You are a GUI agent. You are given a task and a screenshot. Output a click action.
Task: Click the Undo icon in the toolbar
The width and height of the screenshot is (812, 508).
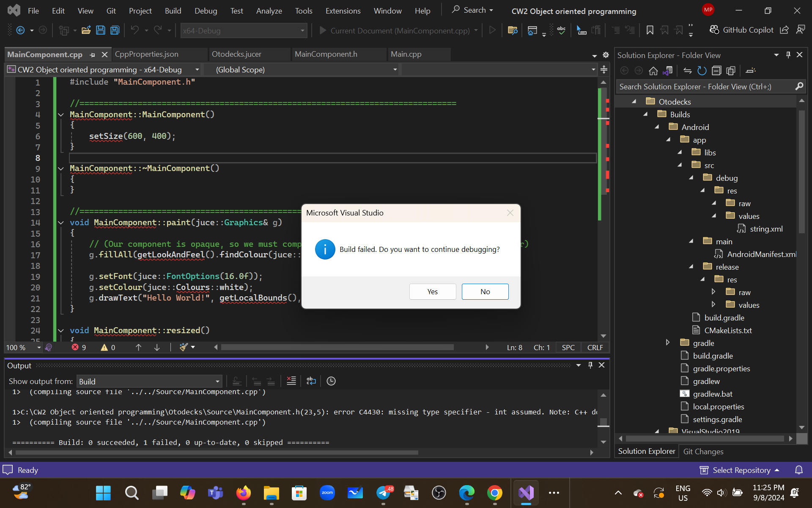click(x=134, y=30)
